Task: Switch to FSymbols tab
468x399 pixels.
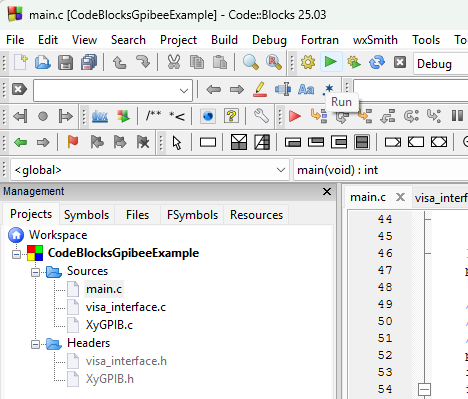Action: click(x=192, y=215)
